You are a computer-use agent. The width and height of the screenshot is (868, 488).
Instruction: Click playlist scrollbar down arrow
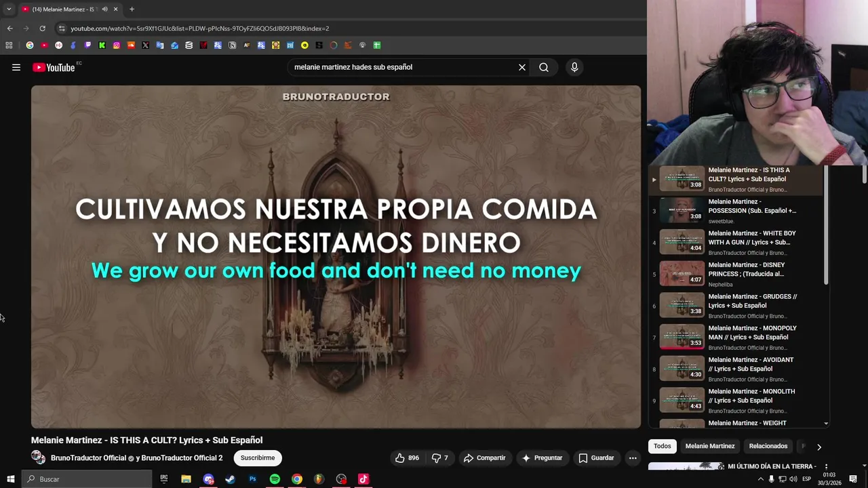coord(826,424)
